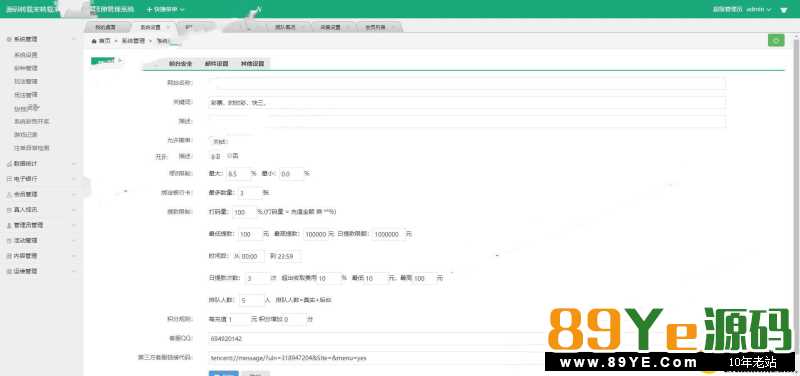The height and width of the screenshot is (376, 800).
Task: Click the blue save button at the form bottom
Action: point(223,373)
